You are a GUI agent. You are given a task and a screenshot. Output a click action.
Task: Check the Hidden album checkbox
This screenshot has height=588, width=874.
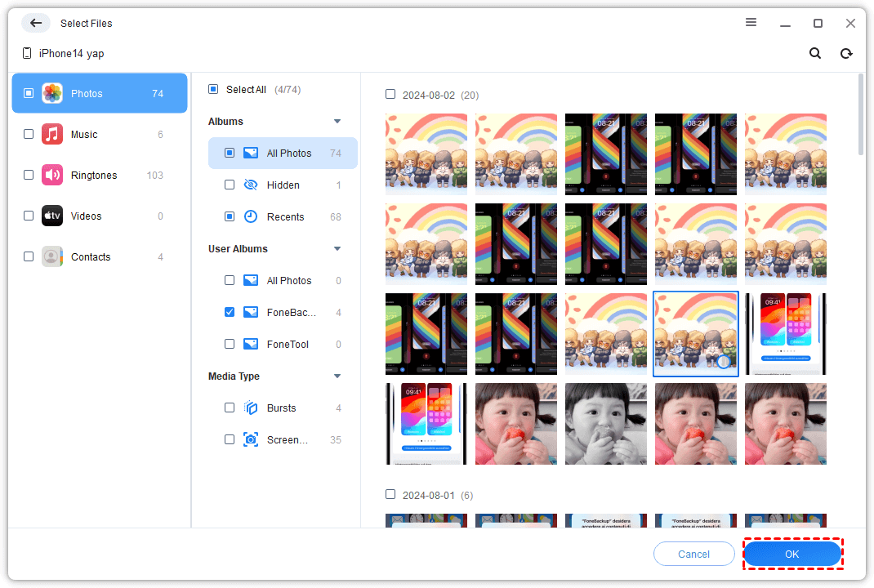pyautogui.click(x=229, y=185)
